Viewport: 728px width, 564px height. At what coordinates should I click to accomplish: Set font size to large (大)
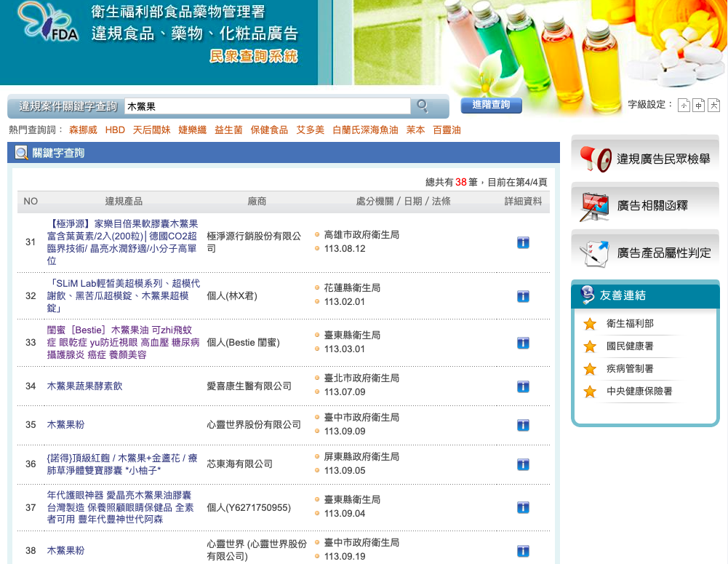coord(713,106)
